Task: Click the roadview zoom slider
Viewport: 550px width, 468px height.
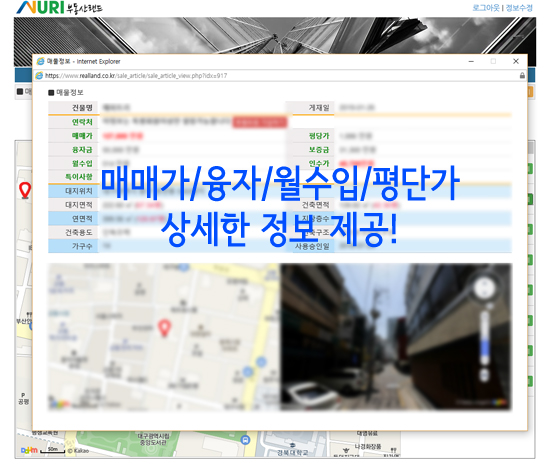Action: [484, 337]
